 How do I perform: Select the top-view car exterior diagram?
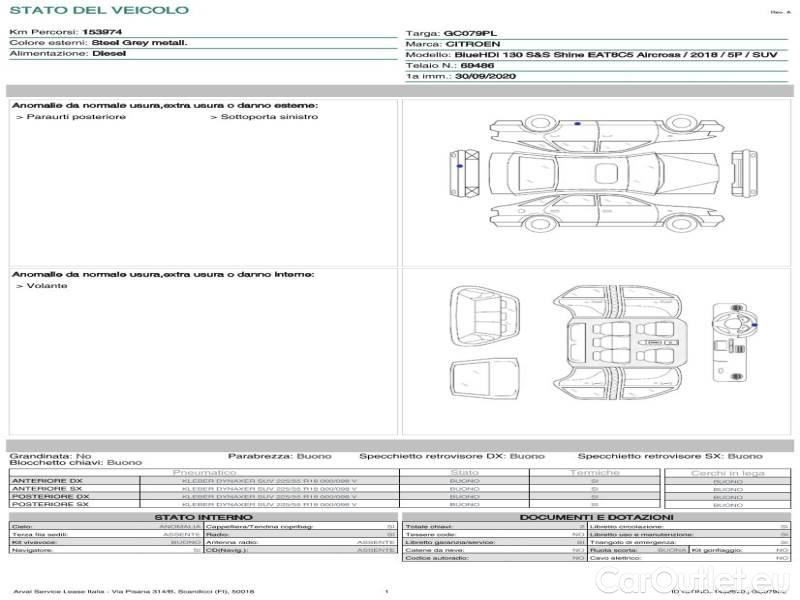tap(598, 173)
